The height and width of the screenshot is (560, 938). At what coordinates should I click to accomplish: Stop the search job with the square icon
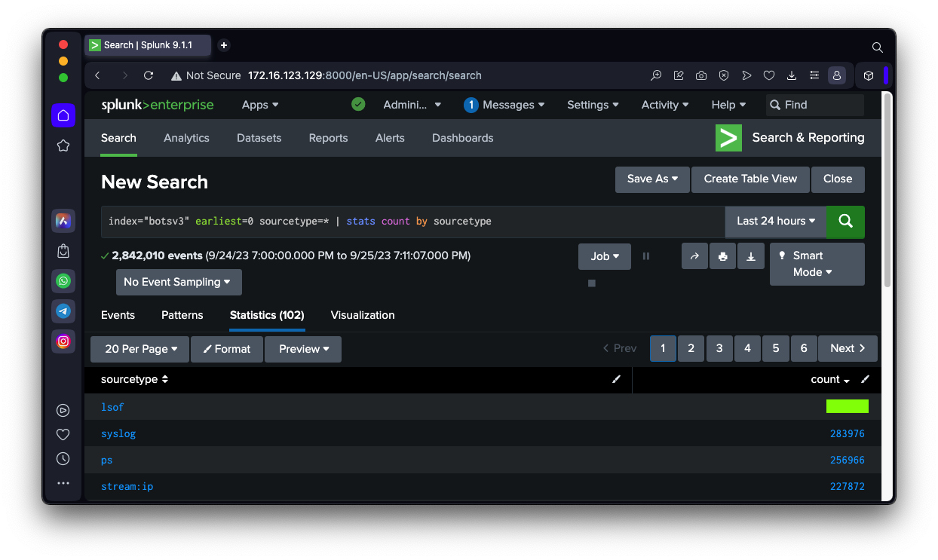(592, 283)
